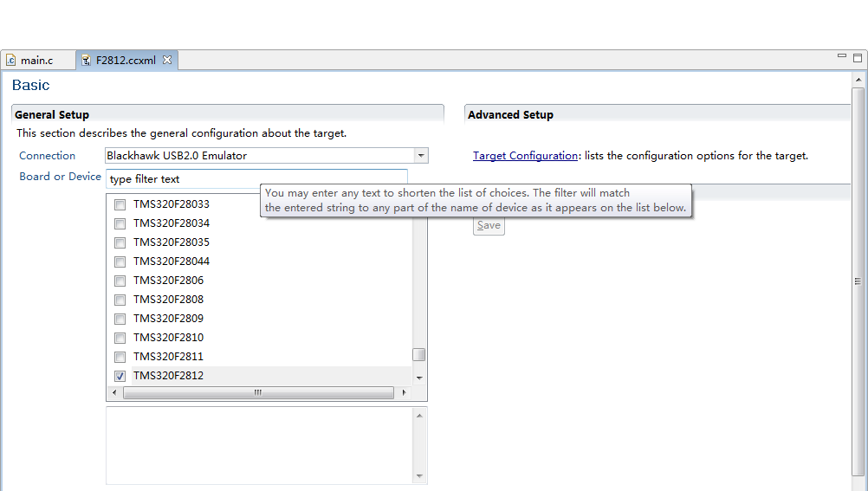Switch to the main.c tab
The width and height of the screenshot is (868, 491).
[x=36, y=61]
